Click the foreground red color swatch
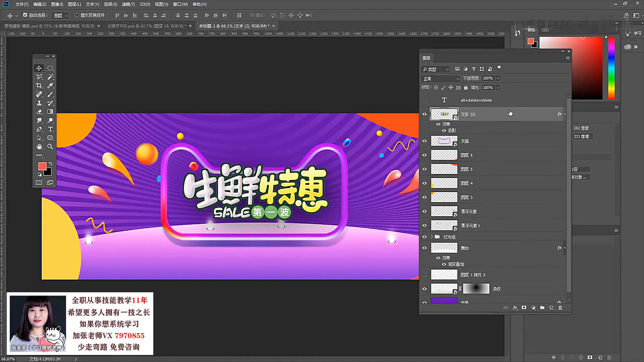 point(42,166)
